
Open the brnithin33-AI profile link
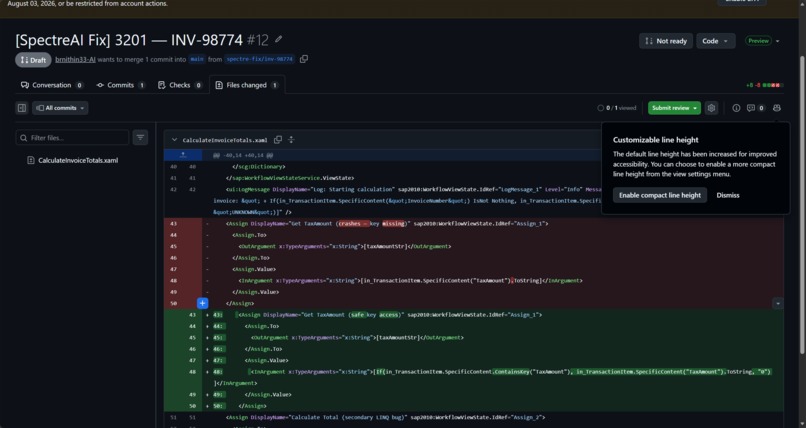point(75,60)
